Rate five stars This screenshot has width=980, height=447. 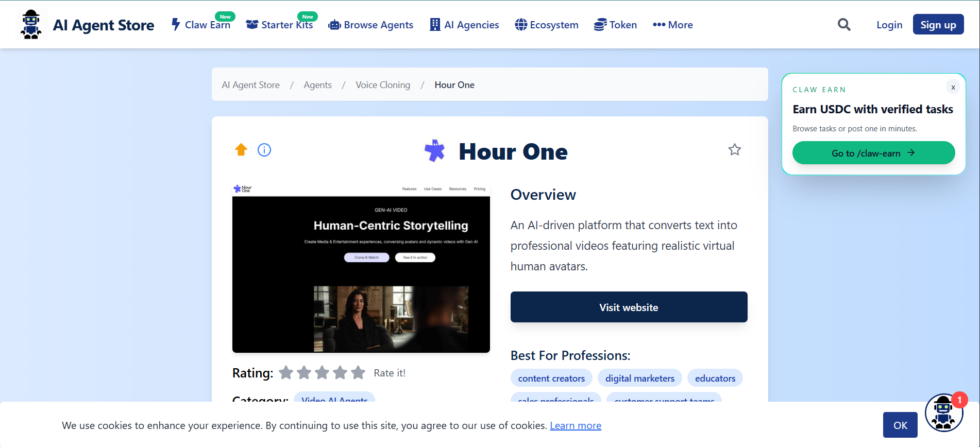[358, 372]
